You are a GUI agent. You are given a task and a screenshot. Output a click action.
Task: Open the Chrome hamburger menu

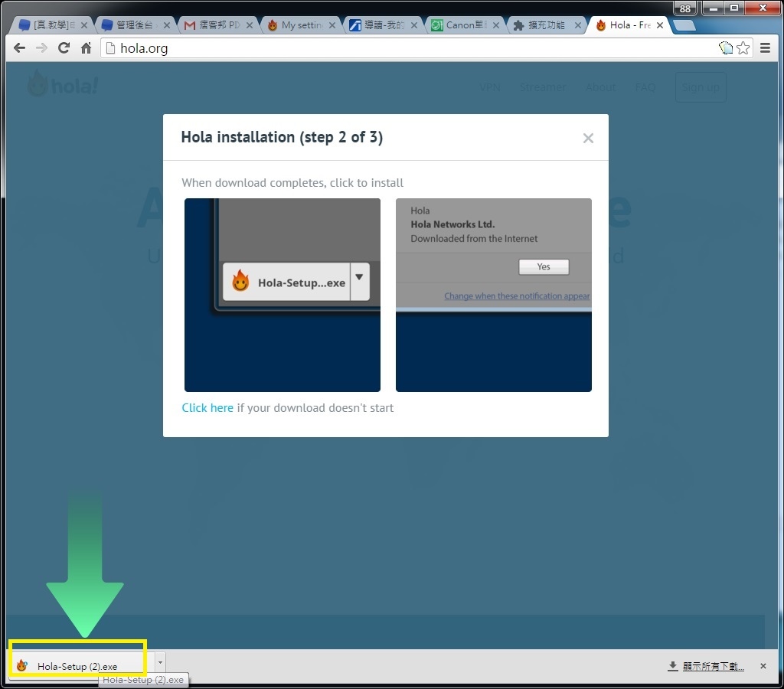(x=765, y=48)
